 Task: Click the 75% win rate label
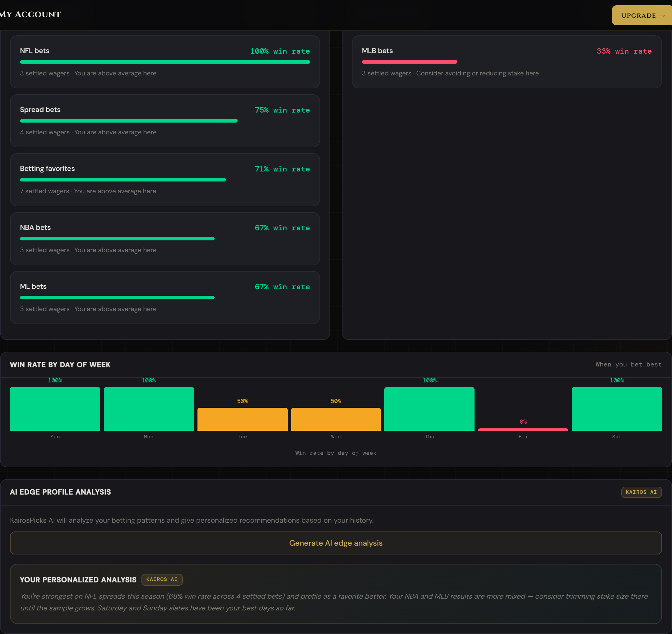click(282, 110)
